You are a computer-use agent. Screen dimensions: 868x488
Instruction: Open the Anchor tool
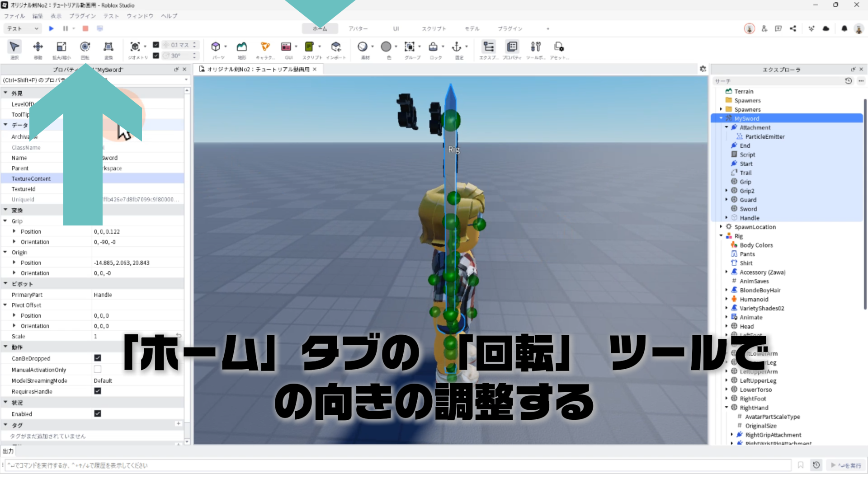pyautogui.click(x=457, y=47)
